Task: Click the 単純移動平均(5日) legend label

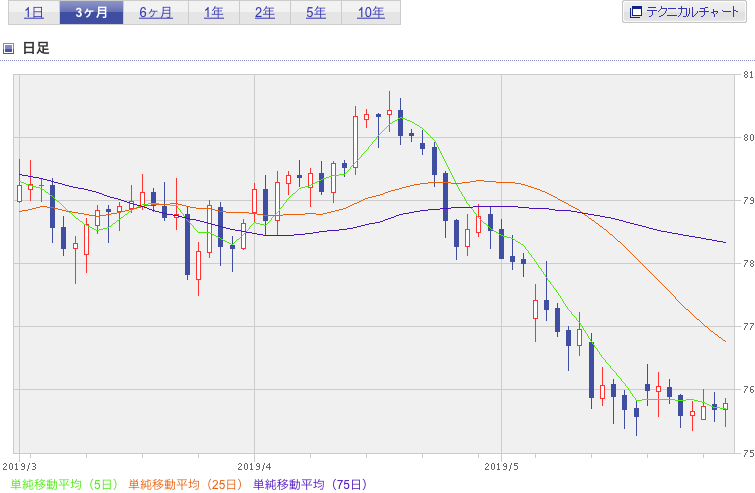Action: click(65, 484)
